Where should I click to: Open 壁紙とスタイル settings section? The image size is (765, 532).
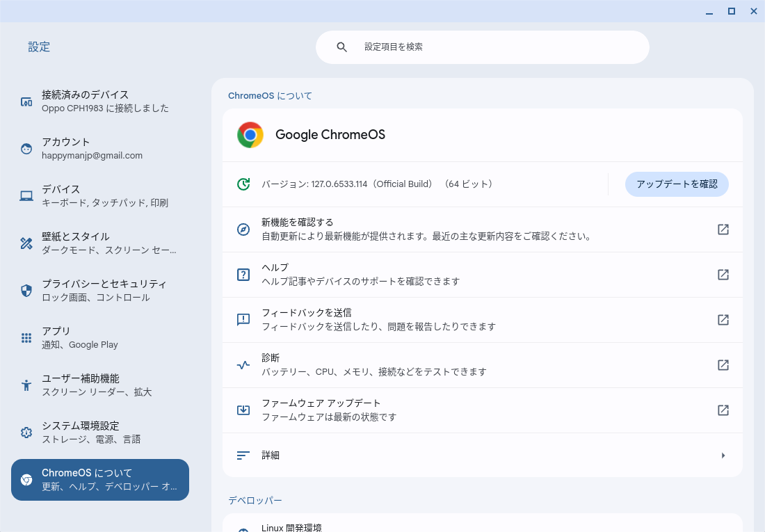100,243
